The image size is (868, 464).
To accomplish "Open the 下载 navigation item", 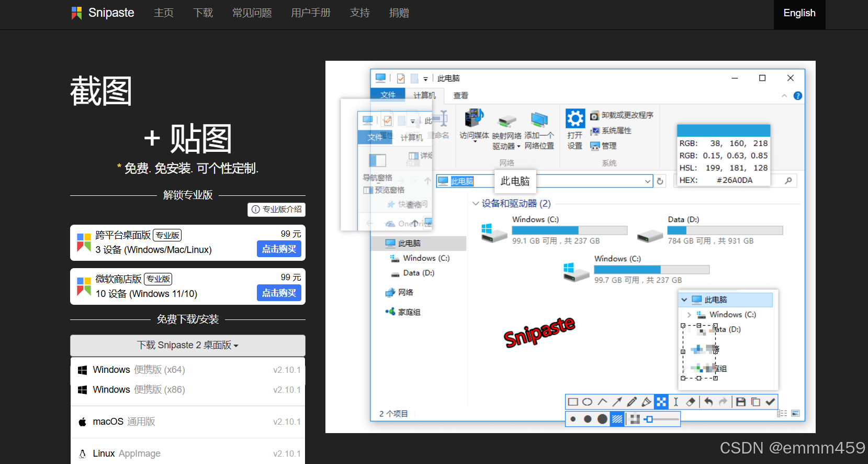I will point(203,13).
